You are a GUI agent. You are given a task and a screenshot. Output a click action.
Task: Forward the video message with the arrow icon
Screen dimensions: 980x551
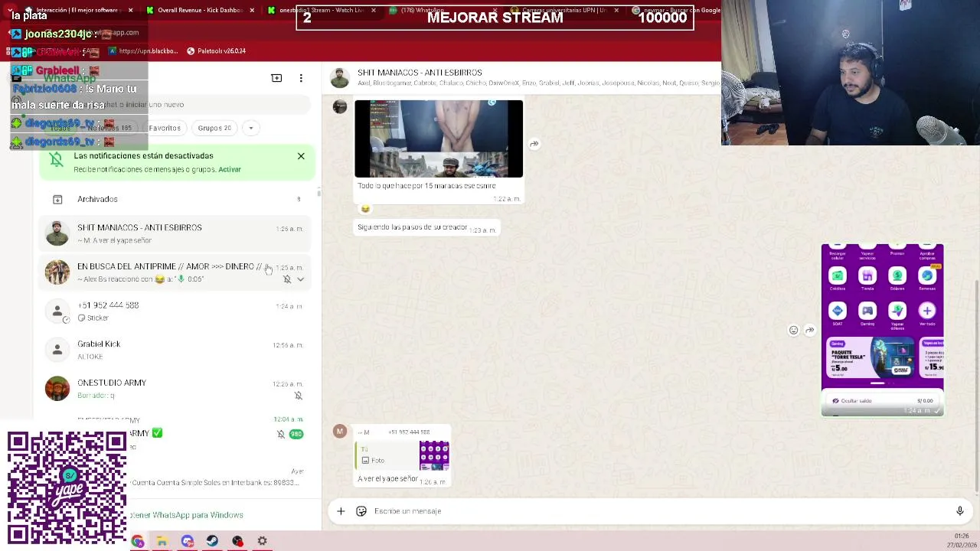[534, 144]
